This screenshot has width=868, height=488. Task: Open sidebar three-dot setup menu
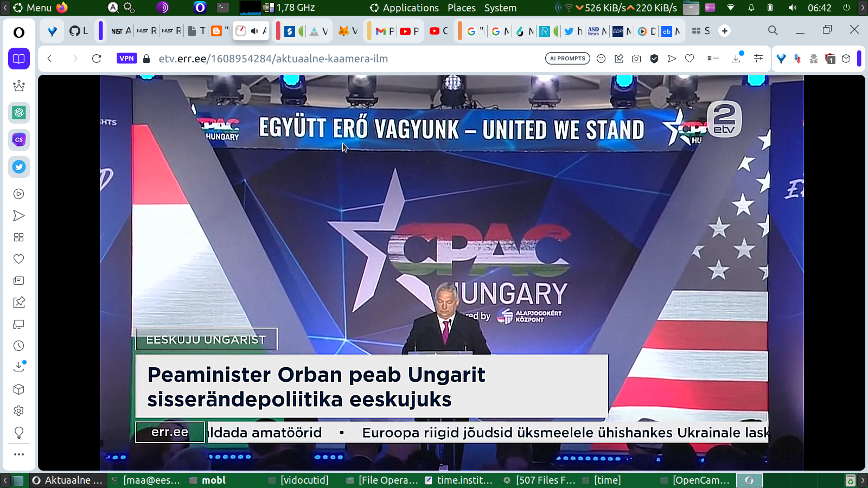[19, 454]
